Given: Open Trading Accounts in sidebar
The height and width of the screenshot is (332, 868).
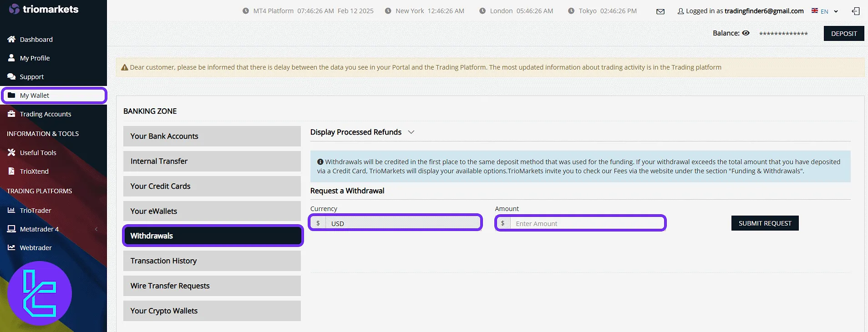Looking at the screenshot, I should [46, 114].
